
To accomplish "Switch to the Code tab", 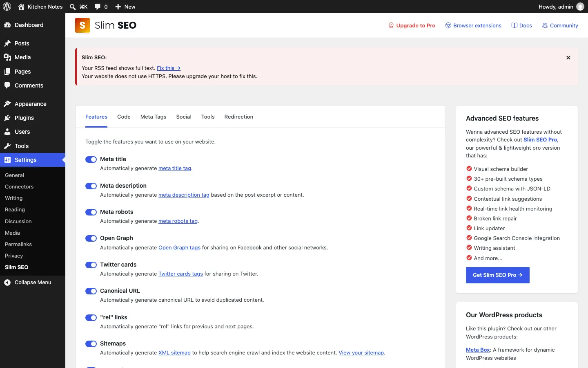I will (124, 117).
